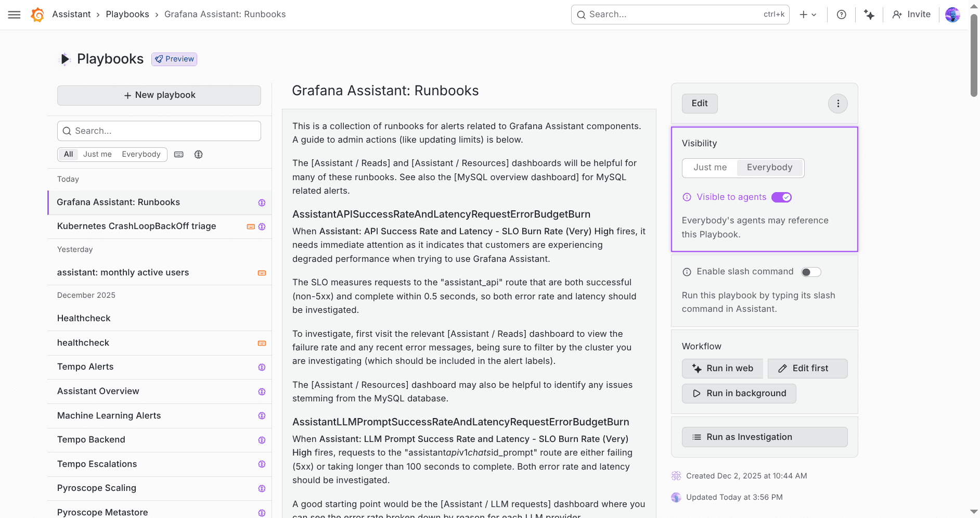Open the hamburger navigation menu
980x518 pixels.
tap(14, 14)
